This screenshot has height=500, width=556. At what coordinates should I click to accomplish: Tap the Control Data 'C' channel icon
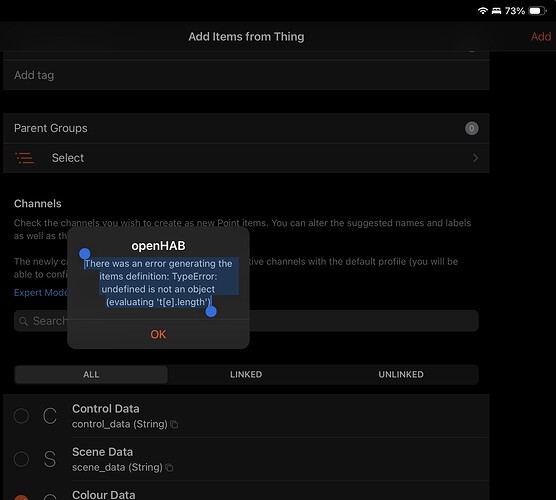tap(50, 416)
